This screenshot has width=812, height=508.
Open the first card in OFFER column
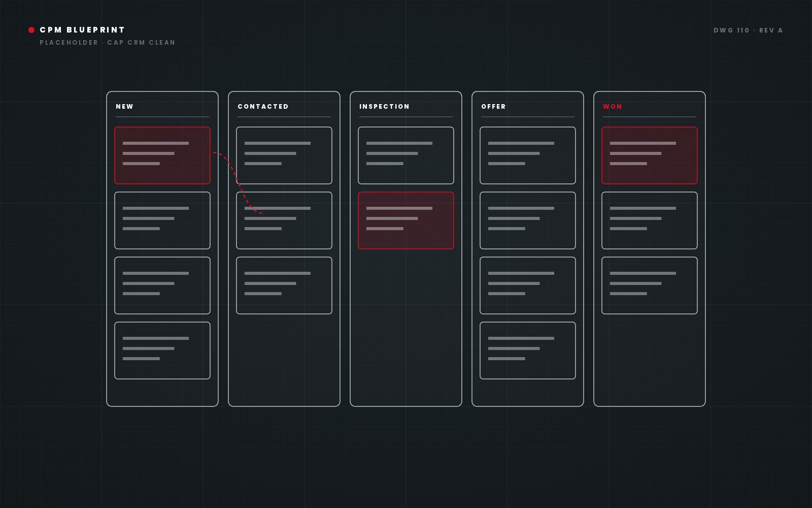coord(528,155)
